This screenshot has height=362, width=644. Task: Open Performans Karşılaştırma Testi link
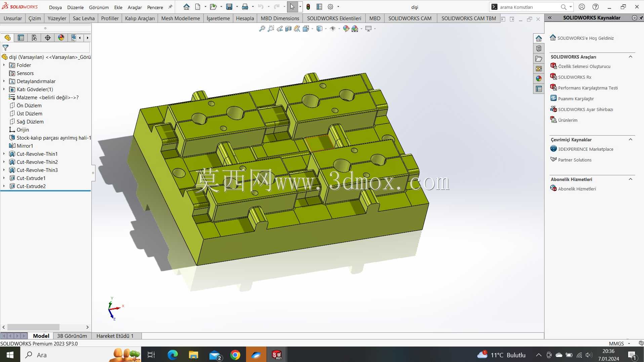tap(588, 88)
